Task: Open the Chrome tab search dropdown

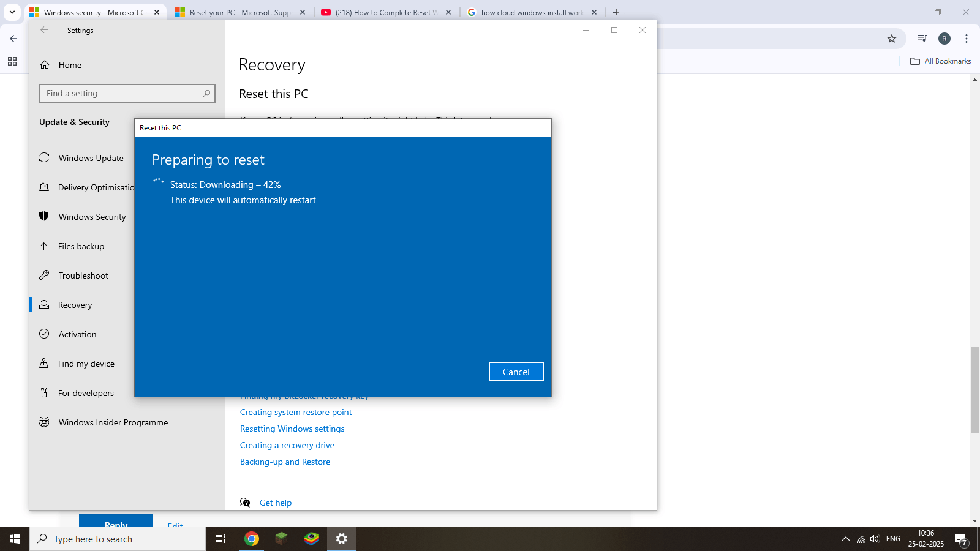Action: tap(12, 12)
